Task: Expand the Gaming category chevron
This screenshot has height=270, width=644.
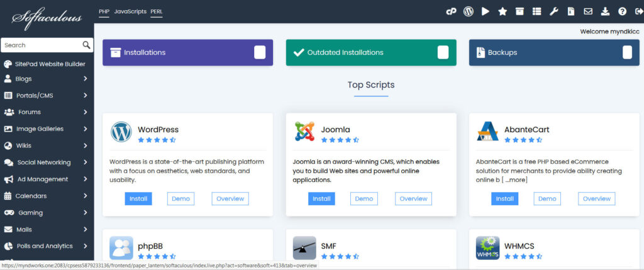Action: coord(85,213)
